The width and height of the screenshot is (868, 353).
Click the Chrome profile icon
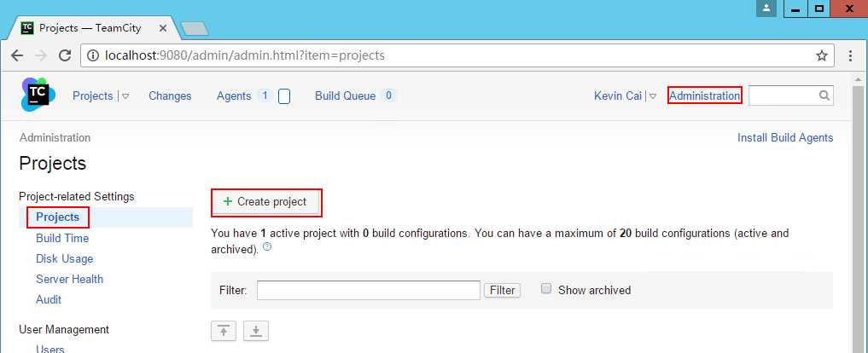[x=766, y=9]
